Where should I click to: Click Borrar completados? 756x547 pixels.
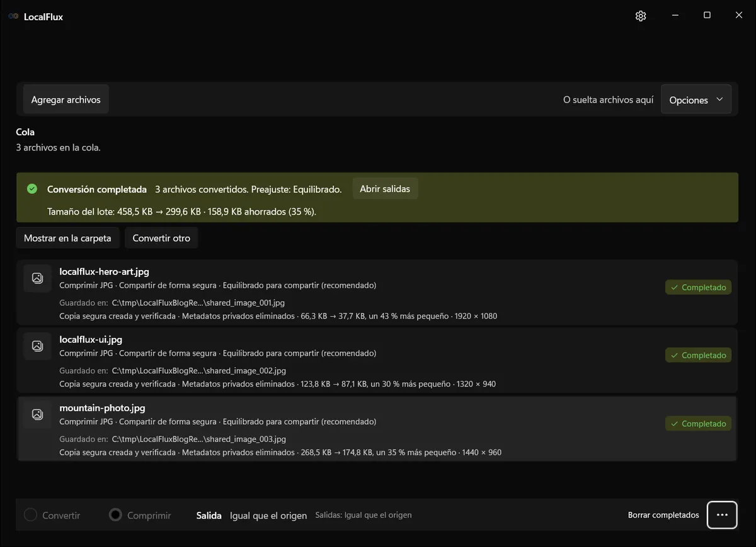663,515
